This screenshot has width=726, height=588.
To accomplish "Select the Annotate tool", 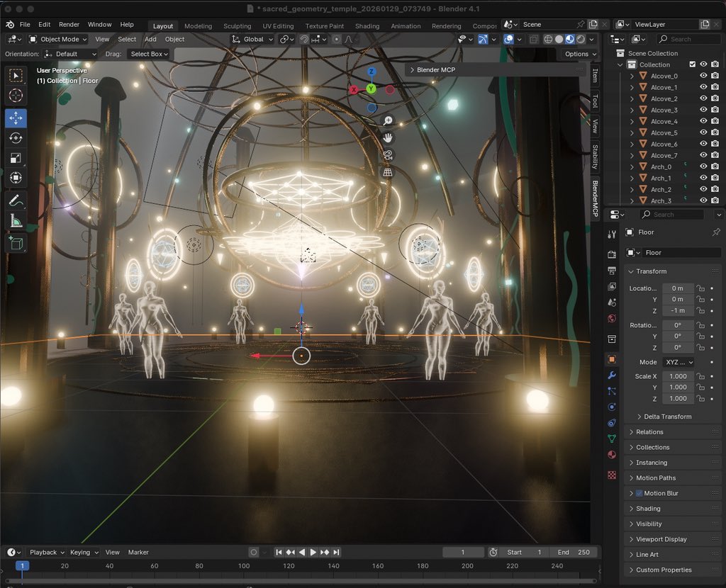I will [16, 200].
